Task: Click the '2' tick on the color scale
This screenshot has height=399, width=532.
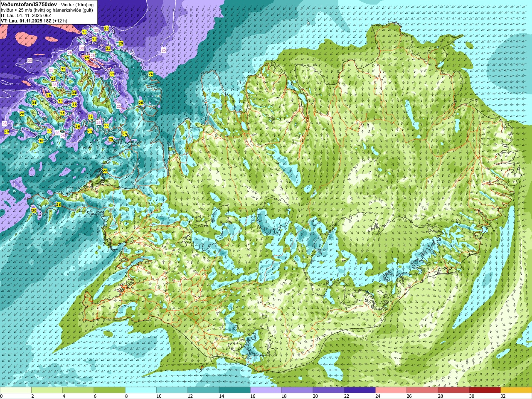Action: pos(32,396)
